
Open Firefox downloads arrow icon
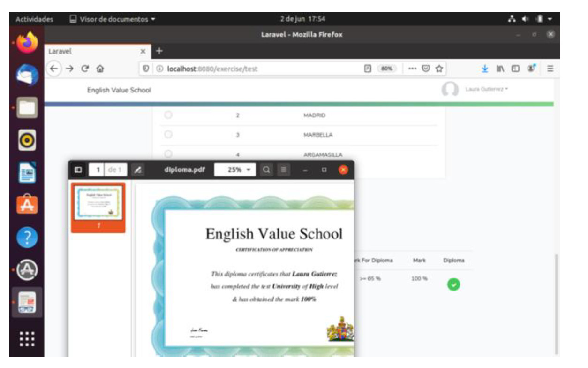485,69
